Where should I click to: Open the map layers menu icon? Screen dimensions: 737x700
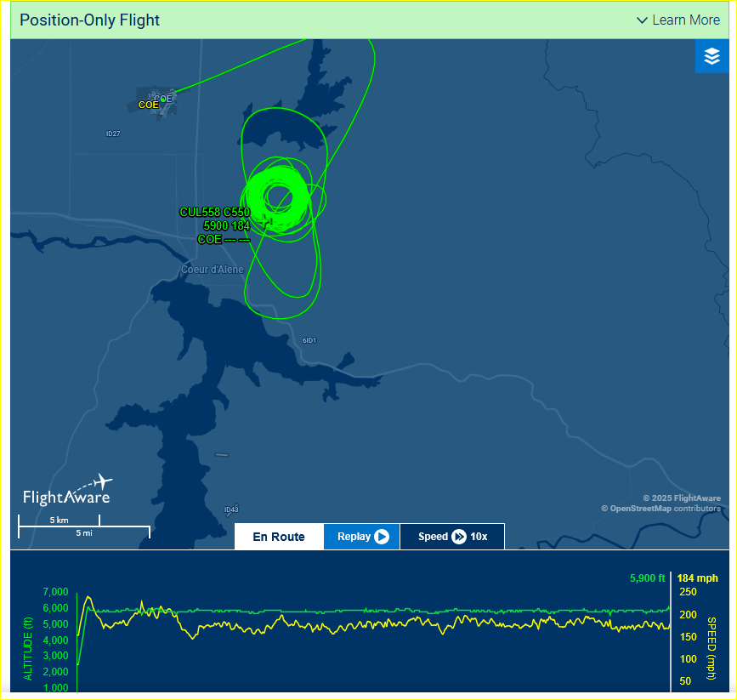(711, 56)
